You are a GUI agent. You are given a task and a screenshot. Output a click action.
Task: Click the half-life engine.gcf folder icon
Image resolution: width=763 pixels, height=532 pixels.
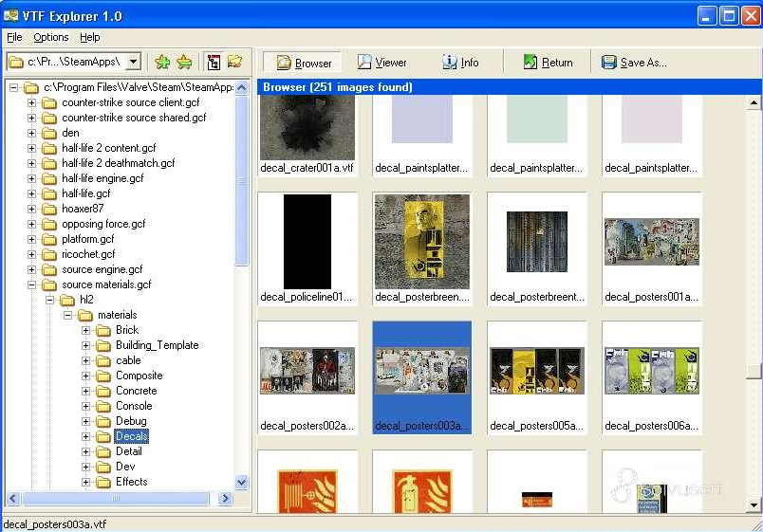pos(49,178)
